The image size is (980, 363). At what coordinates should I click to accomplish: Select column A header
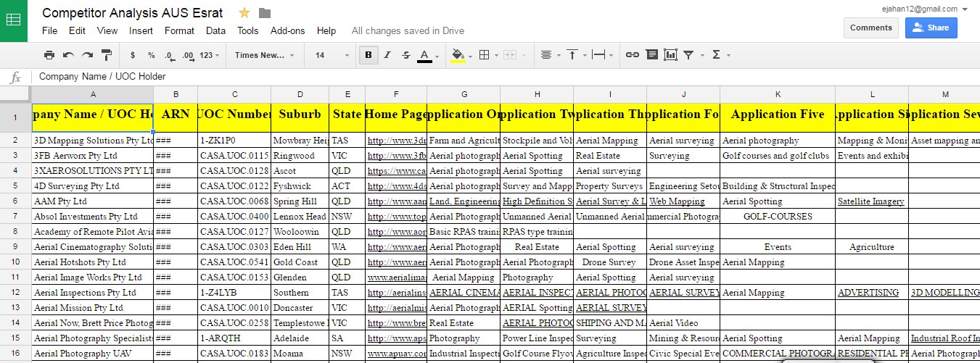[x=93, y=95]
